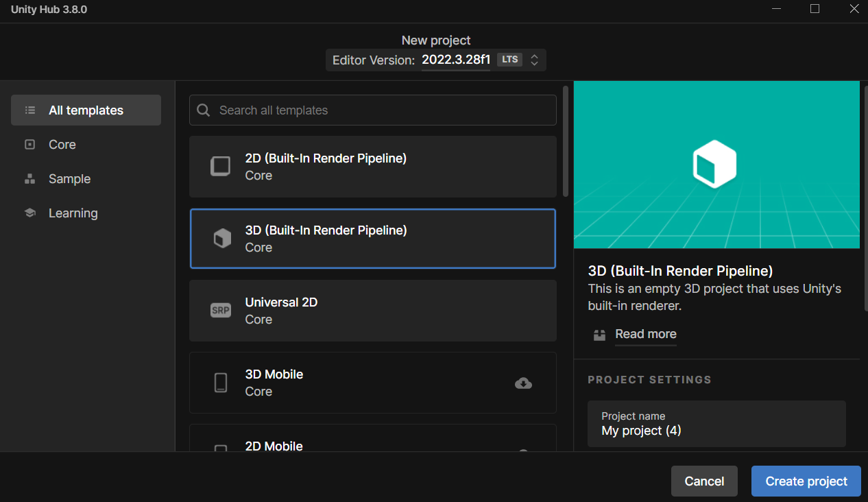Viewport: 868px width, 502px height.
Task: Click the 2022.3.28f1 editor version selector
Action: pyautogui.click(x=456, y=60)
